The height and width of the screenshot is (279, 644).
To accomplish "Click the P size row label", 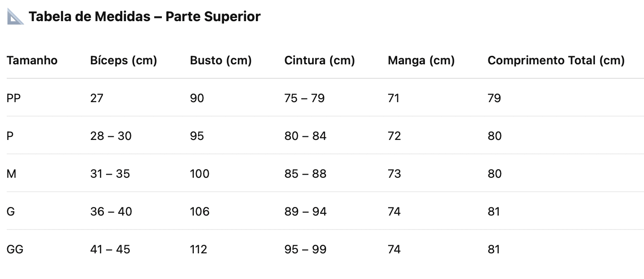I will tap(10, 136).
